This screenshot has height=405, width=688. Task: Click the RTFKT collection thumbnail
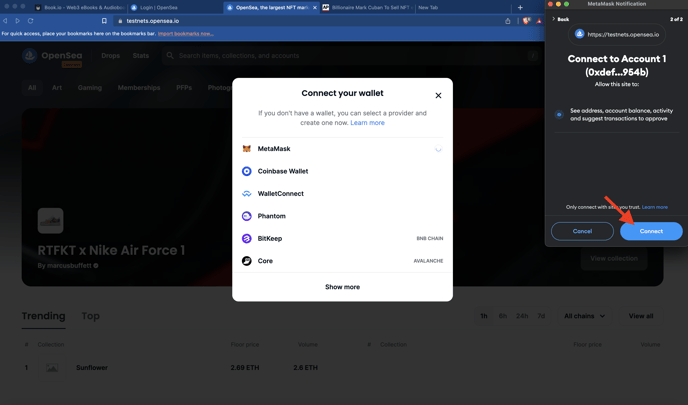point(50,221)
